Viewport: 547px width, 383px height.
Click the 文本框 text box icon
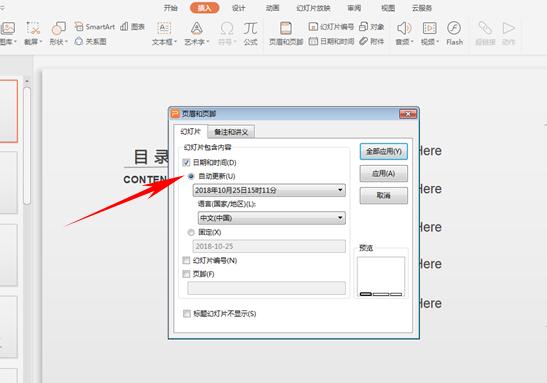point(164,29)
